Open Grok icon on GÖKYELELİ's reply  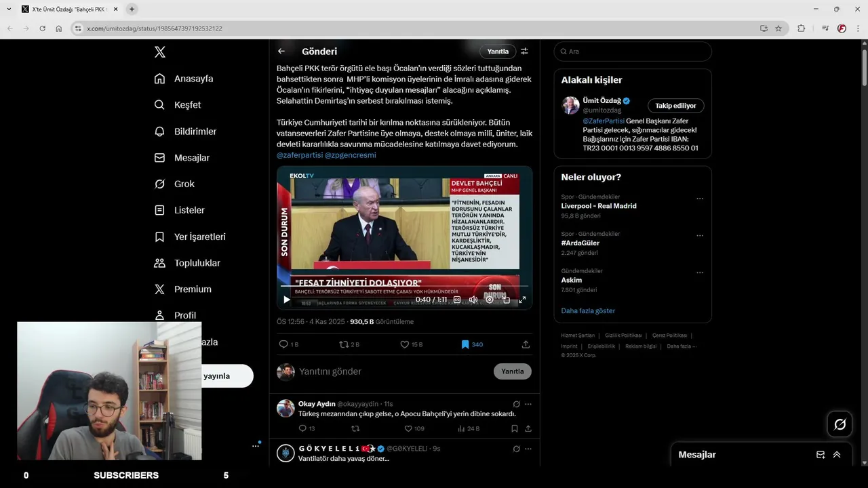point(516,449)
